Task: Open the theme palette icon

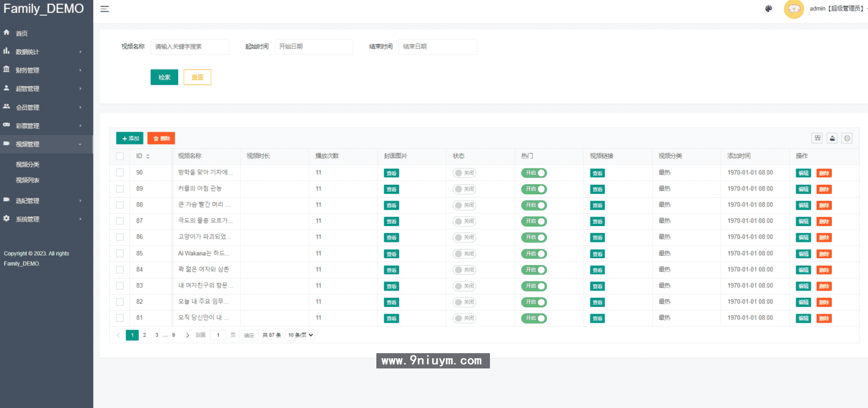Action: pyautogui.click(x=769, y=8)
